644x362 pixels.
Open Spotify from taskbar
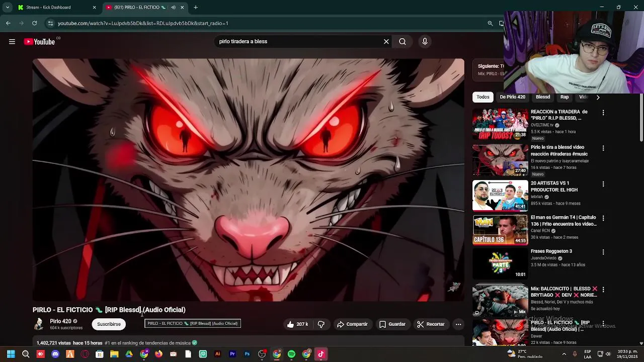(291, 354)
